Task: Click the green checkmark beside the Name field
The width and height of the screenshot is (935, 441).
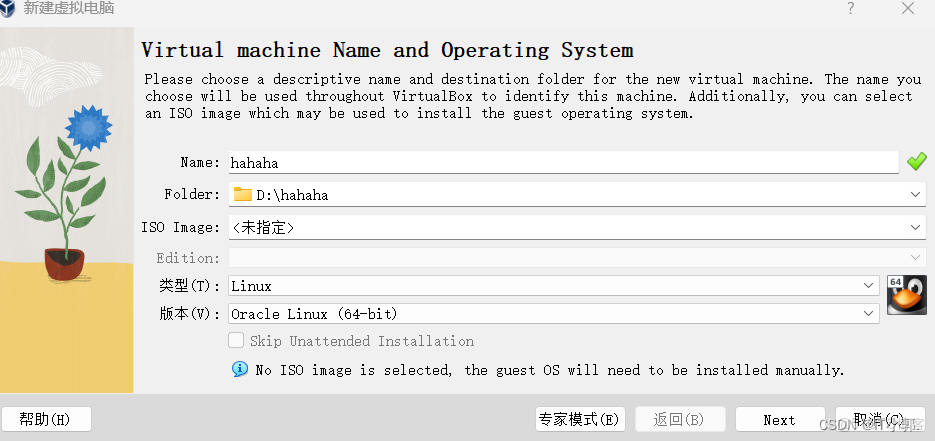Action: (x=917, y=162)
